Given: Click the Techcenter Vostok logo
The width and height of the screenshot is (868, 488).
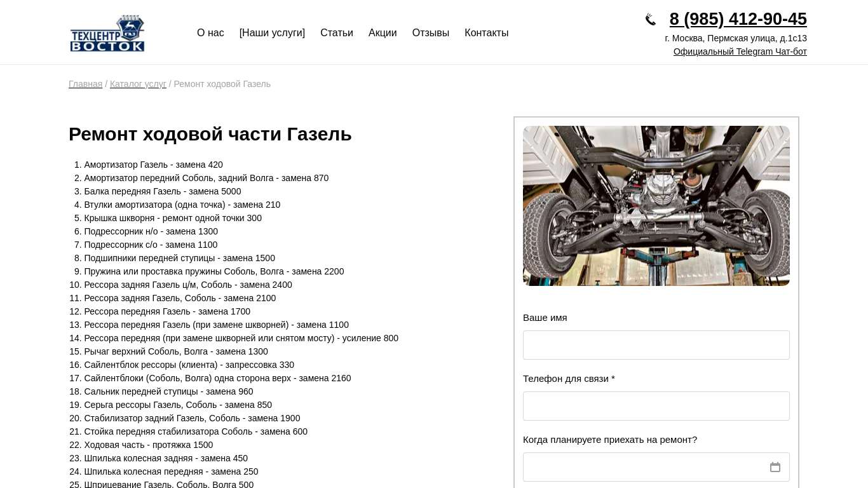Looking at the screenshot, I should coord(107,33).
